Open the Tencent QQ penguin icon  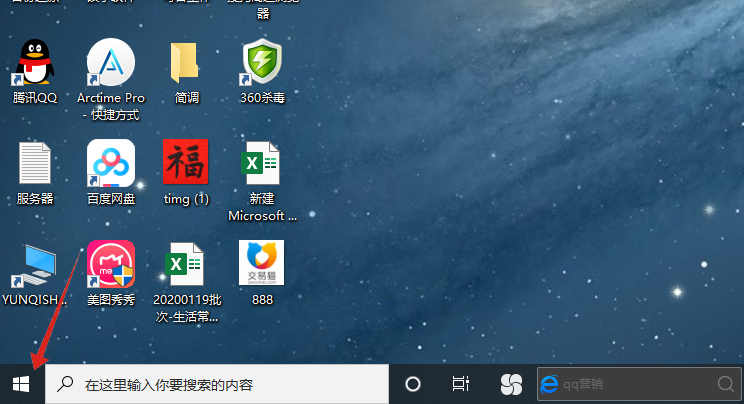tap(34, 62)
